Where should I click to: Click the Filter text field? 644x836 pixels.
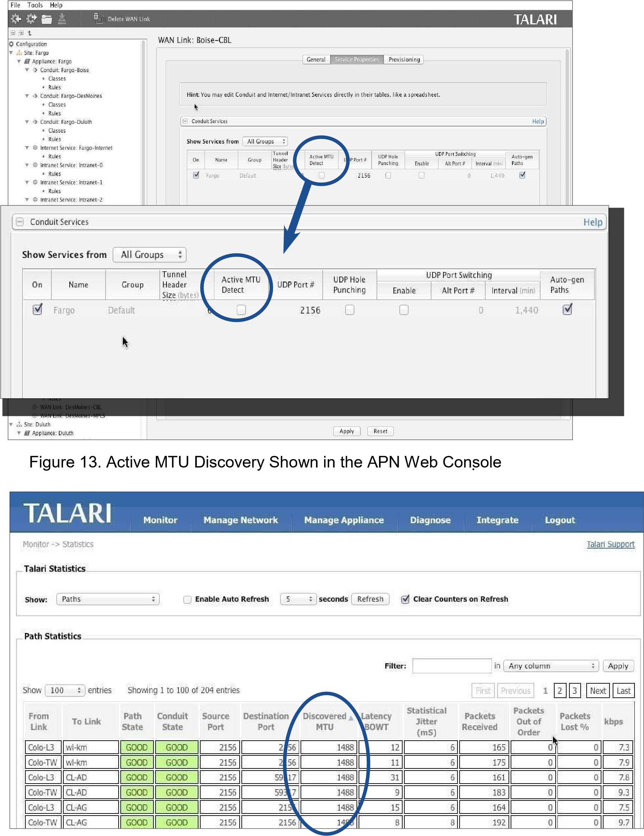452,666
